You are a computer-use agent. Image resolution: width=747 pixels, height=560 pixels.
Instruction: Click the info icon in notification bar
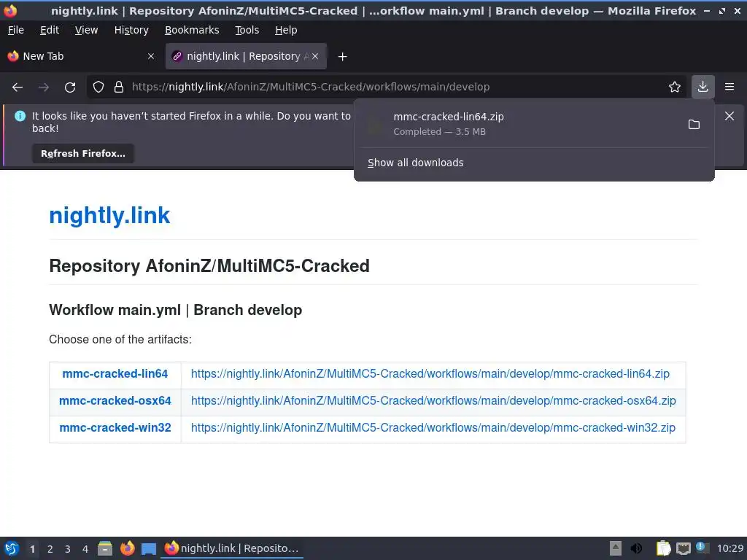(x=20, y=116)
